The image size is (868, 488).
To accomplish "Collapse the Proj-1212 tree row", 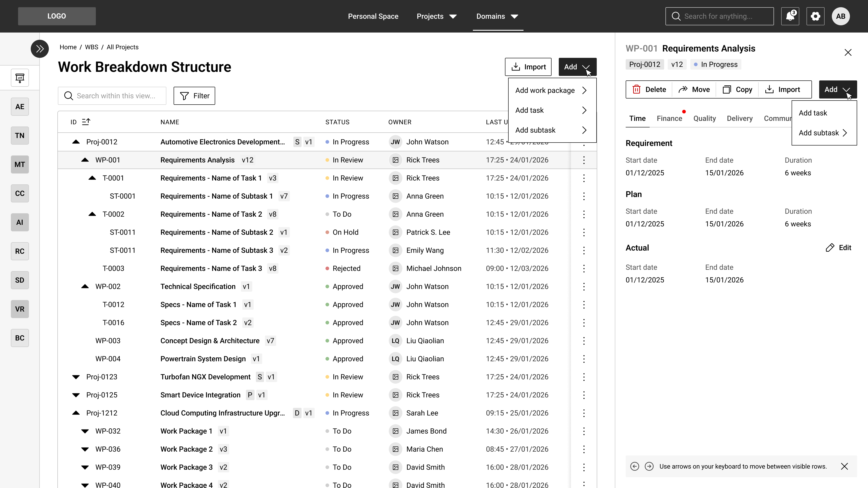I will tap(76, 413).
